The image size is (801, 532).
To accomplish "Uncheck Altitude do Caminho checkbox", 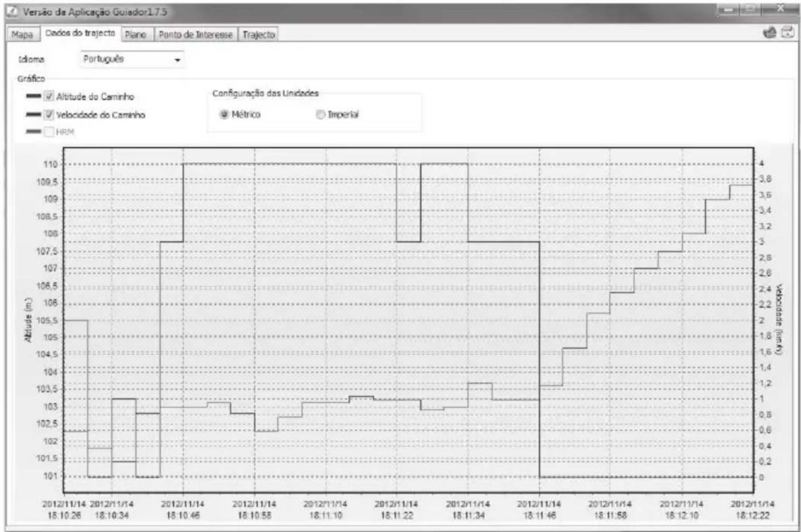I will click(x=49, y=96).
